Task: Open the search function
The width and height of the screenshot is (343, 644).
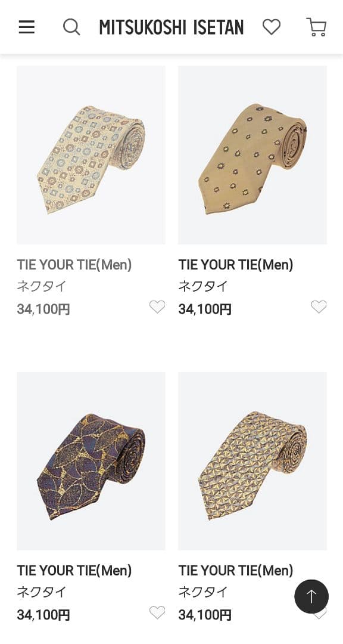Action: (x=71, y=27)
